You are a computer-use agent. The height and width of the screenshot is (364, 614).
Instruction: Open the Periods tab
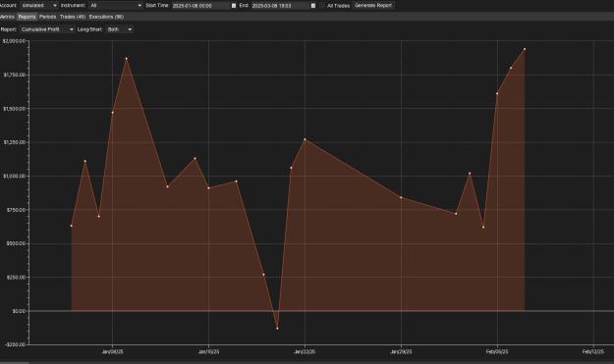tap(48, 17)
